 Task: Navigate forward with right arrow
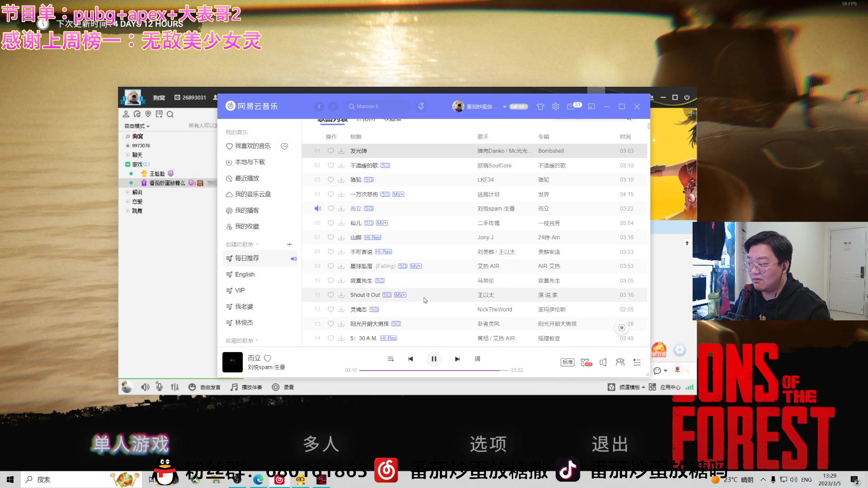(333, 106)
